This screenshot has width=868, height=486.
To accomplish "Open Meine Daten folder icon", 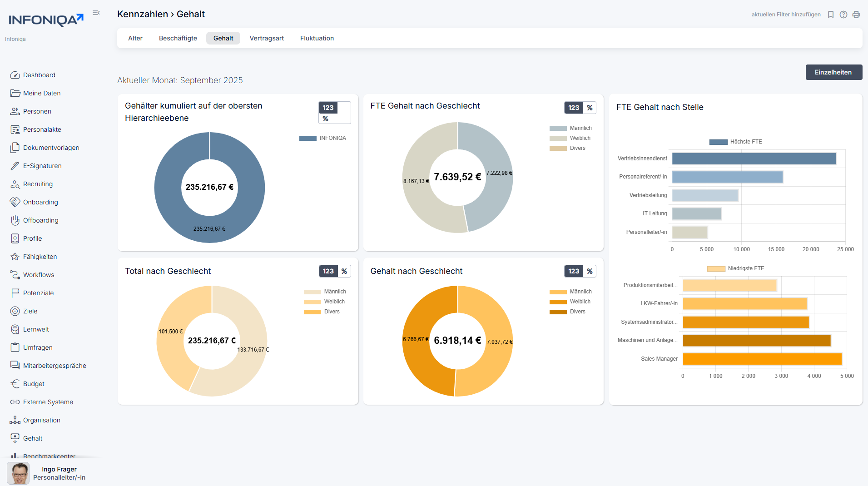I will 15,93.
